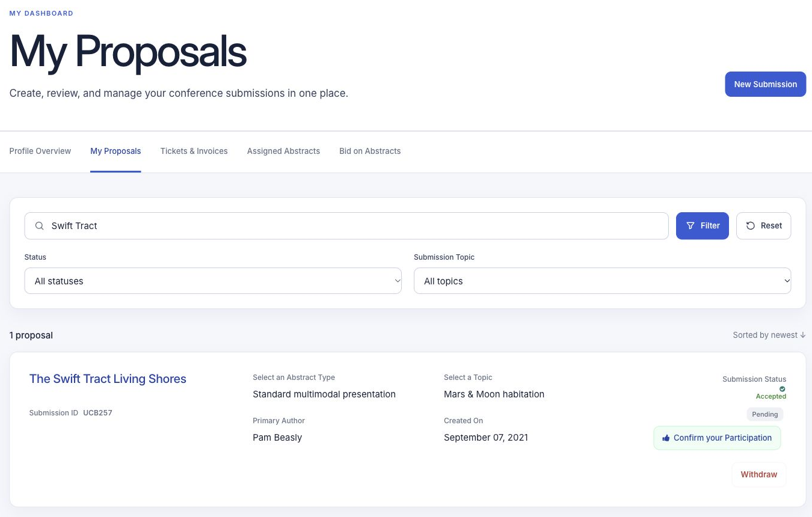812x517 pixels.
Task: Withdraw the Swift Tract proposal
Action: tap(759, 474)
